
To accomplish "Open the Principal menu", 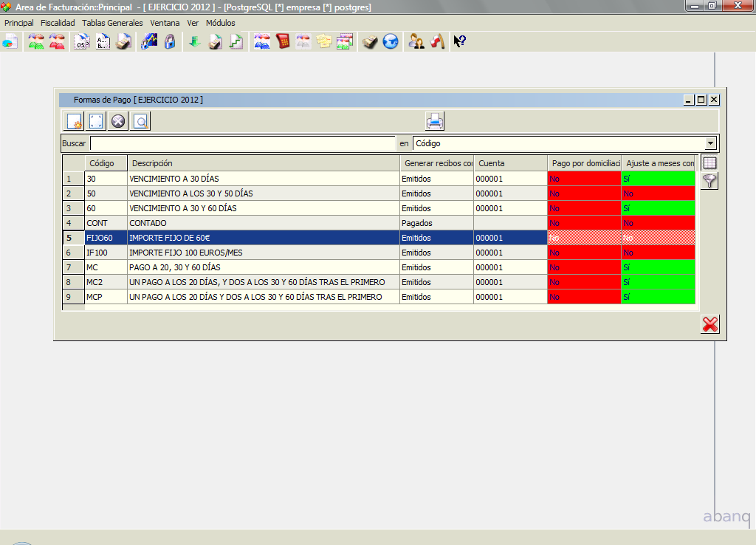I will pyautogui.click(x=18, y=23).
